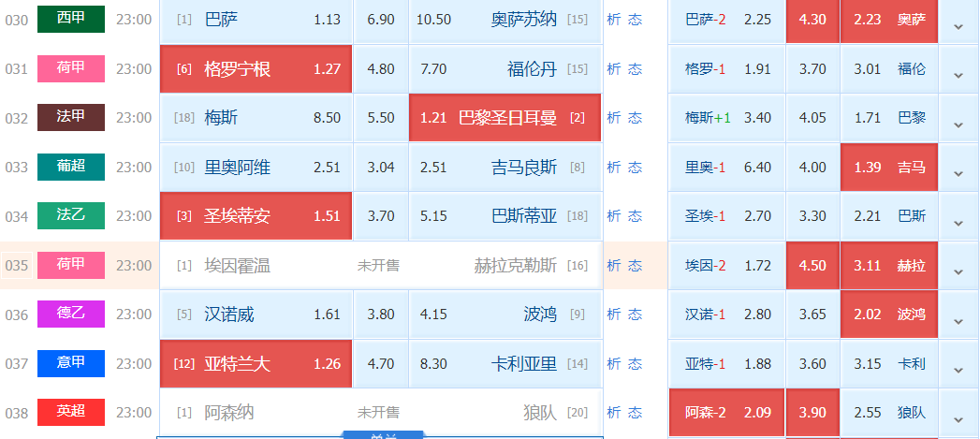Select handicap 赫拉 odds 3.11
Image resolution: width=980 pixels, height=439 pixels.
(x=889, y=265)
